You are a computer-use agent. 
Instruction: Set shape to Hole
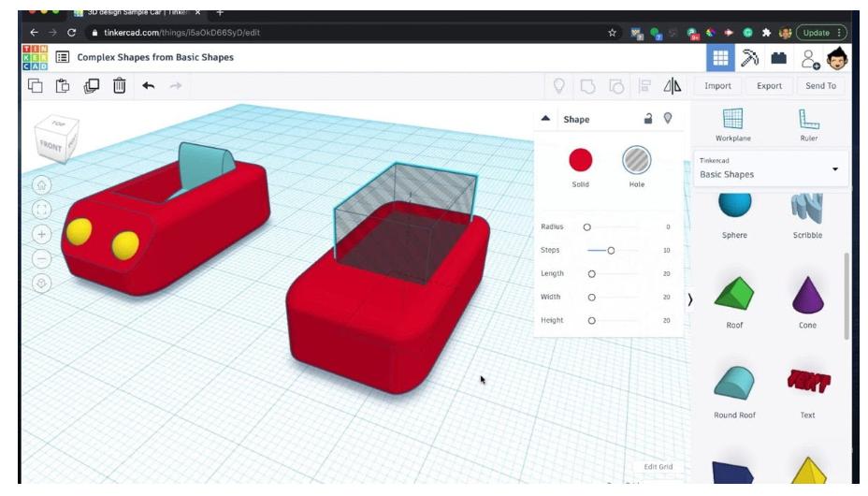click(636, 161)
